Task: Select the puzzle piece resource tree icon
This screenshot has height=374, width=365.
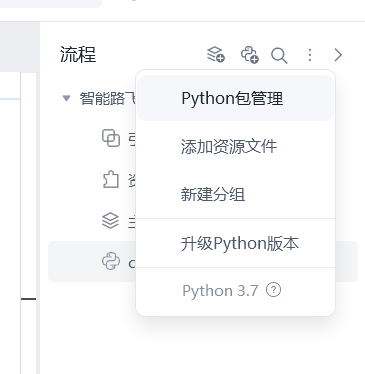Action: (x=111, y=179)
